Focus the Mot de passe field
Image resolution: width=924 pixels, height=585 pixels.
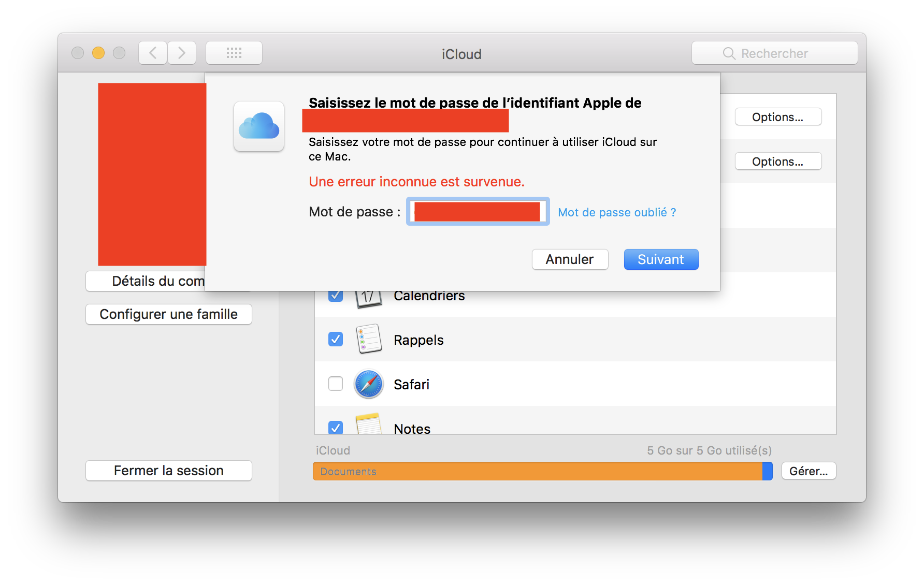pos(478,212)
